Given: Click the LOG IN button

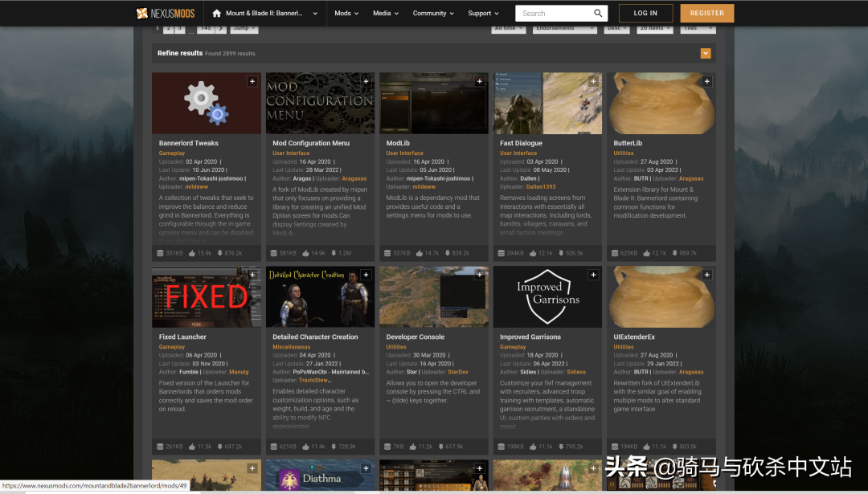Looking at the screenshot, I should coord(645,14).
